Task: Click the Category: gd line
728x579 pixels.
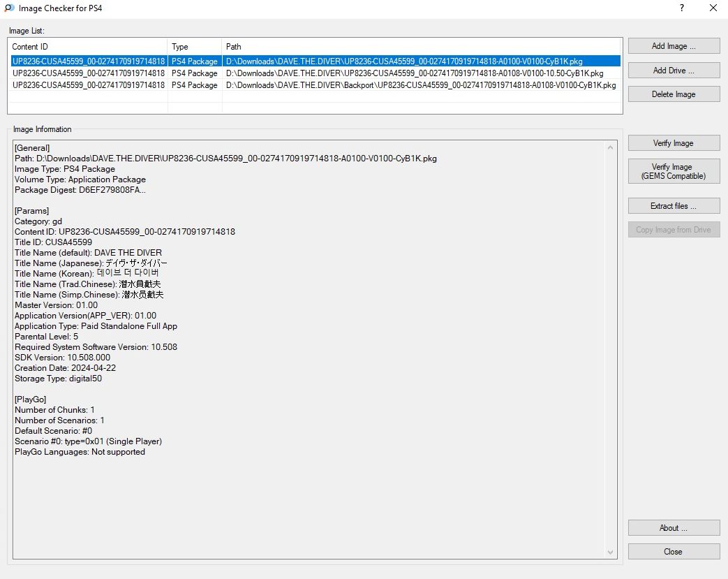Action: [x=38, y=221]
